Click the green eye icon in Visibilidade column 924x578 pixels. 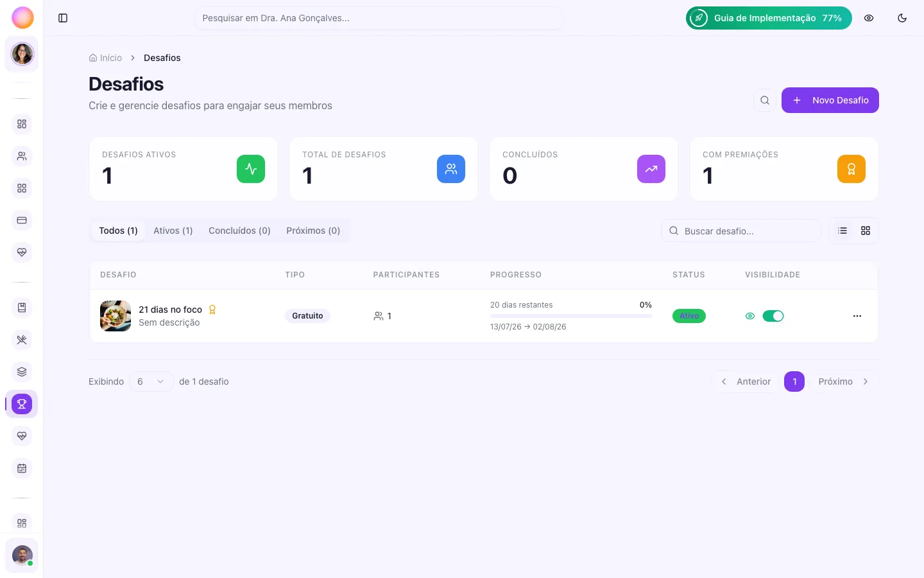750,316
